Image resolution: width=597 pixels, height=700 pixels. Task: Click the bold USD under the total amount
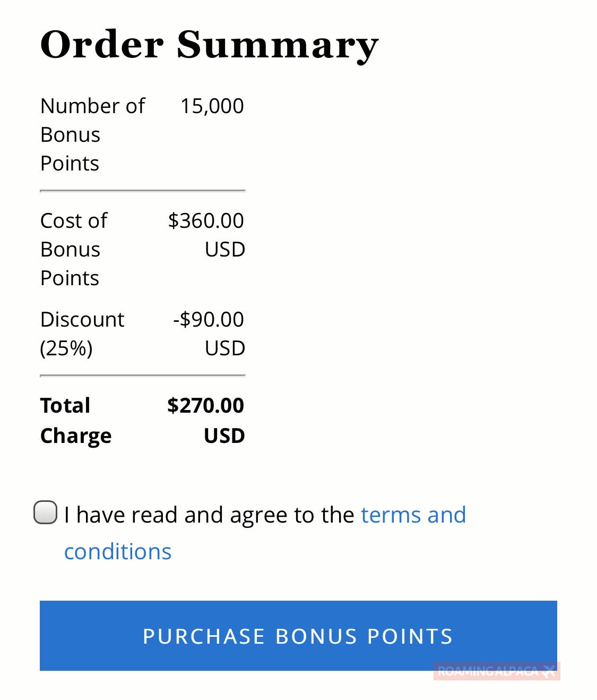pos(224,436)
